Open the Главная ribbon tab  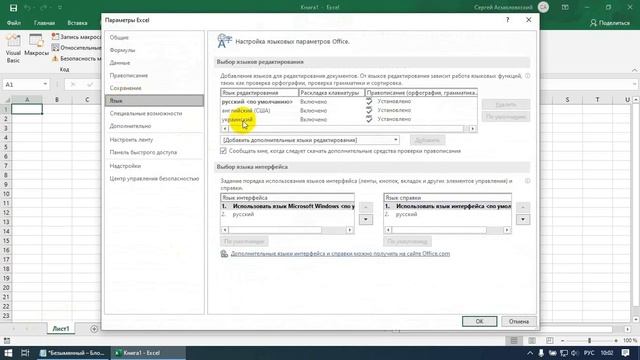[44, 23]
